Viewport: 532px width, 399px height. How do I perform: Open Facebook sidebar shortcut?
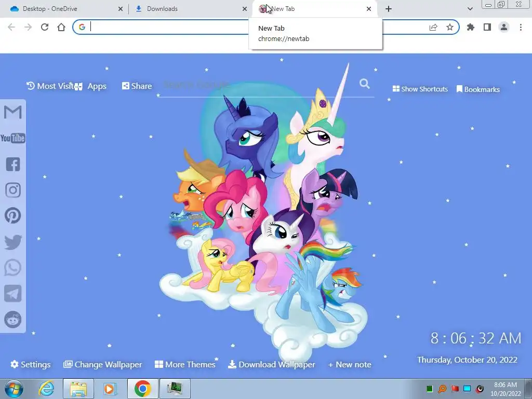(13, 164)
